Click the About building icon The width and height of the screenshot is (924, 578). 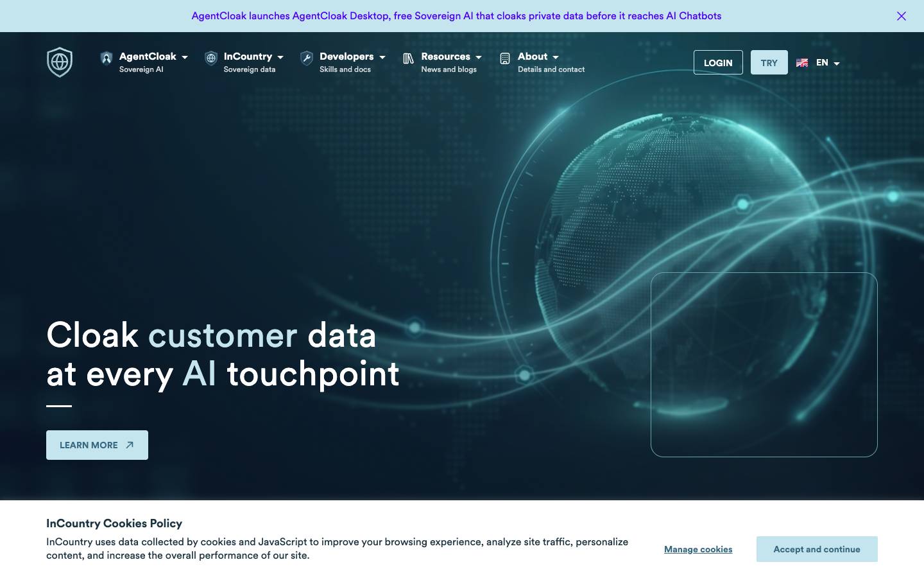[x=505, y=58]
